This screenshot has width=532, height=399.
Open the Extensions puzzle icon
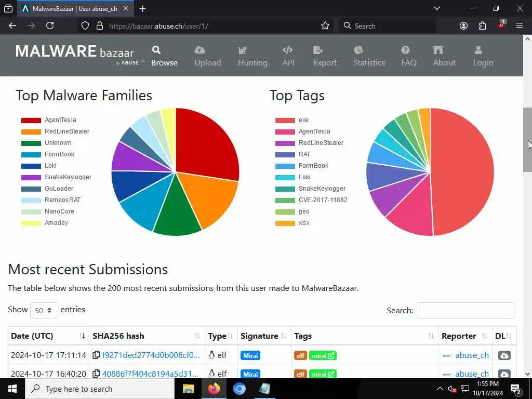coord(482,26)
